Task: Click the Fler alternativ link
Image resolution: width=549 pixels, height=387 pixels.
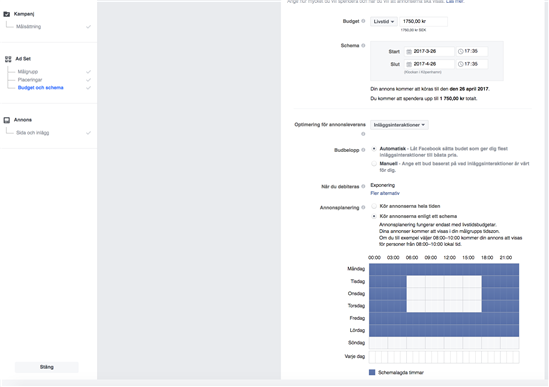Action: click(x=385, y=193)
